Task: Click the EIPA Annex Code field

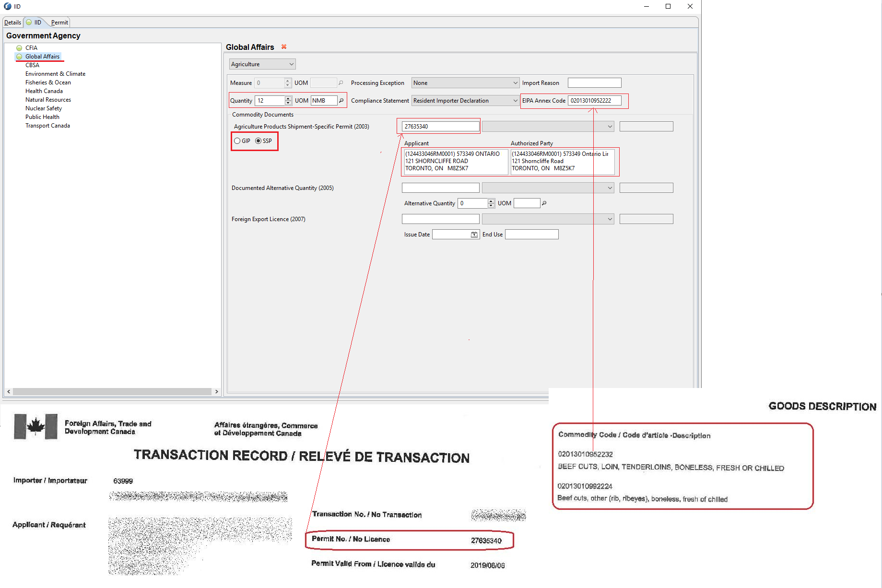Action: point(594,101)
